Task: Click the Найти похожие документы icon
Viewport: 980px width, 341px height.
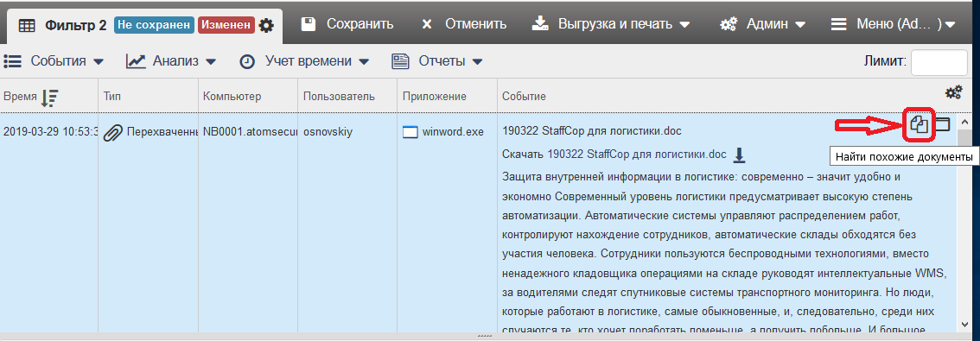Action: click(918, 124)
